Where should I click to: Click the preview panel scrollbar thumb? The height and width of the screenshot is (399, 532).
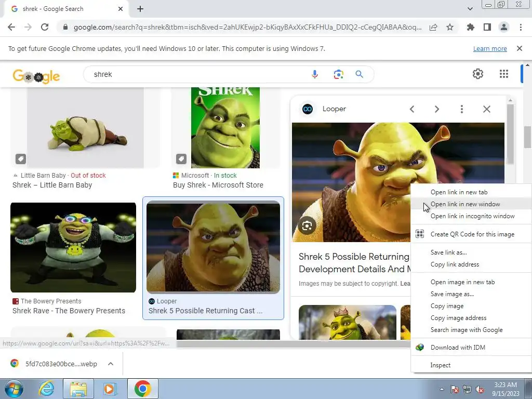coord(510,135)
